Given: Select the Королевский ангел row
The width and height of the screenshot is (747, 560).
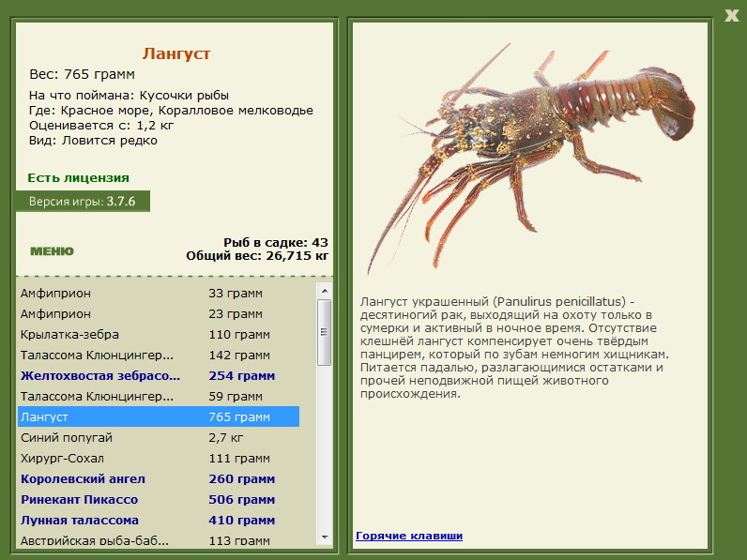Looking at the screenshot, I should click(x=159, y=478).
